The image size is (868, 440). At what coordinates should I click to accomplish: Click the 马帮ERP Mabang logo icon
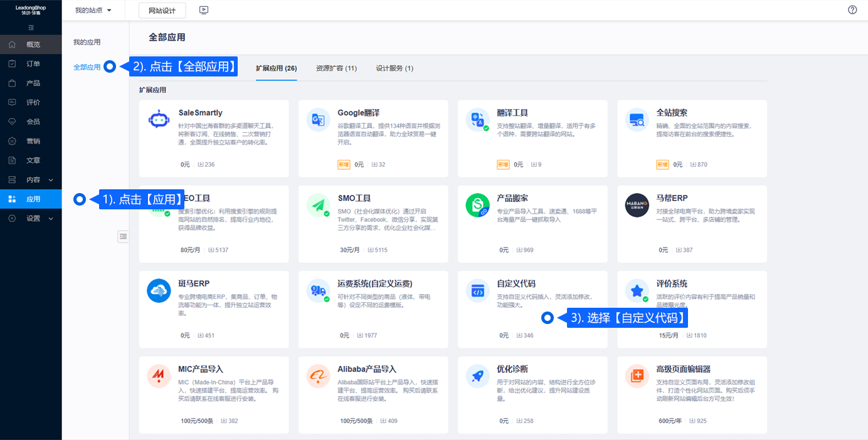637,205
